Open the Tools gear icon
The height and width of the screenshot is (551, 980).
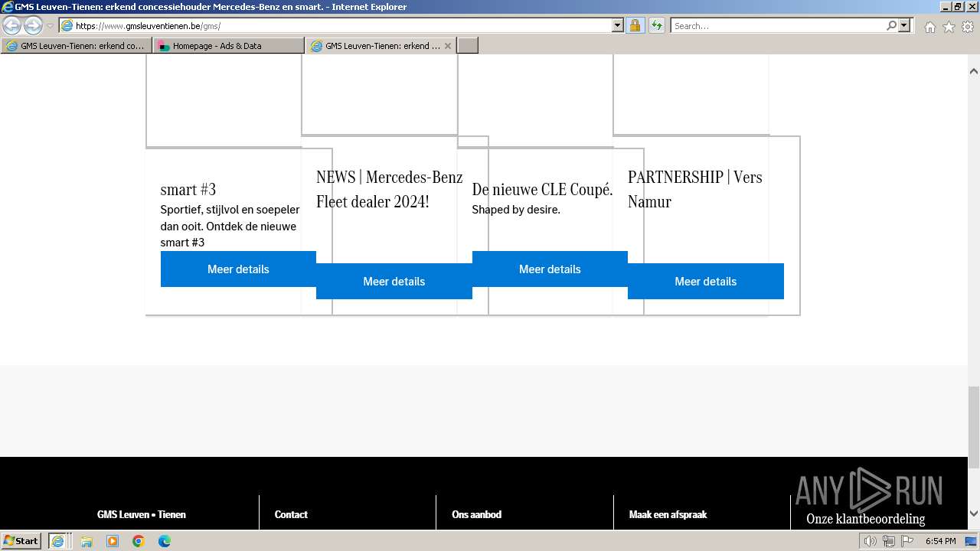pyautogui.click(x=968, y=27)
